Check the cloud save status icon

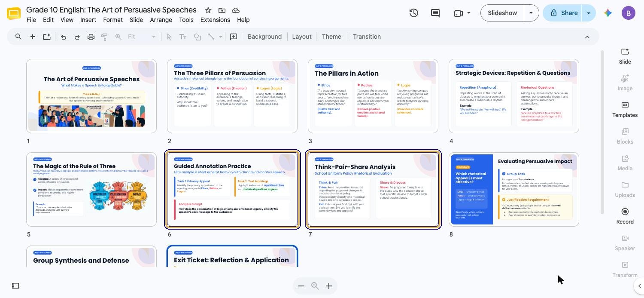tap(235, 10)
